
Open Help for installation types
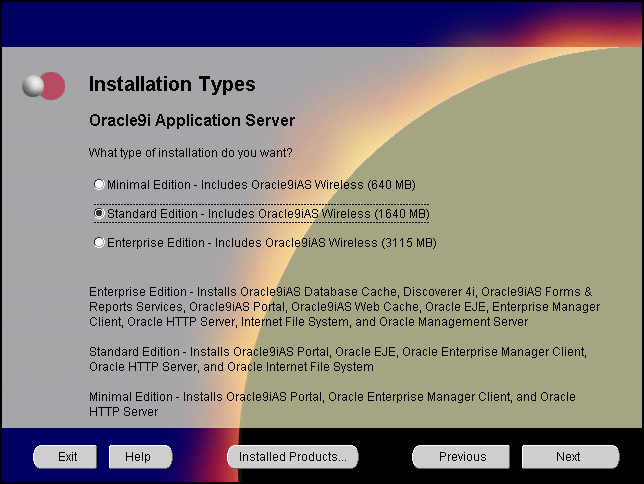click(x=140, y=456)
